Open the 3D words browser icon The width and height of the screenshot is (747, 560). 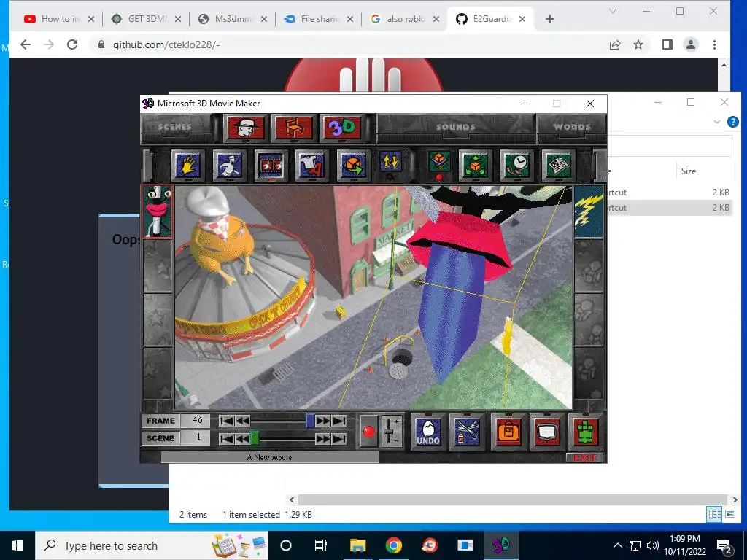(x=342, y=127)
